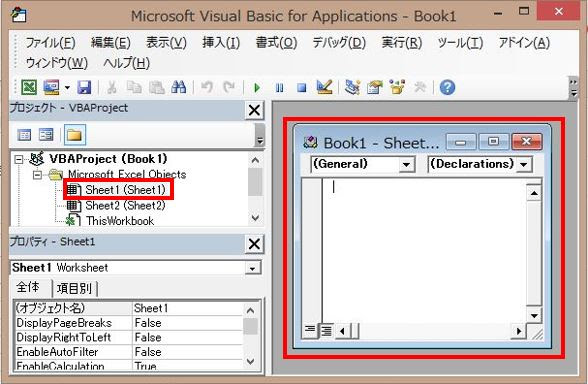Viewport: 588px width, 384px height.
Task: Click the Toolbox wrench icon
Action: (420, 87)
